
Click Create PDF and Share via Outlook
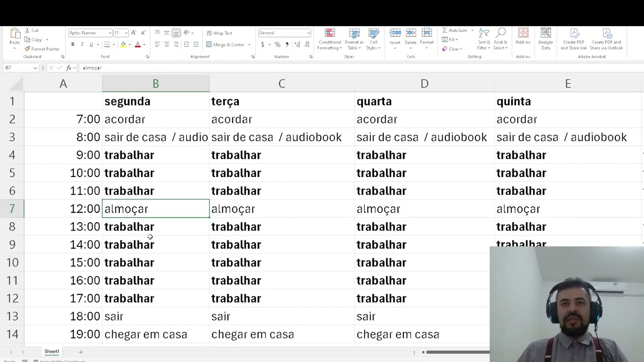point(607,39)
